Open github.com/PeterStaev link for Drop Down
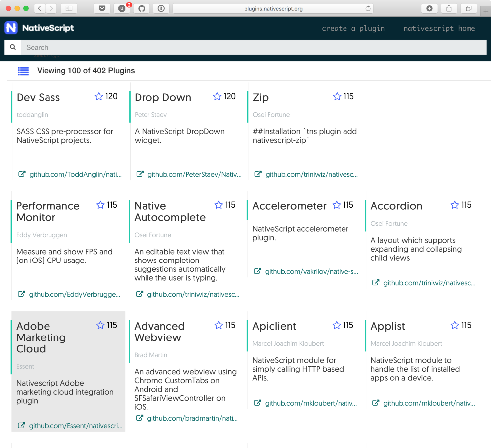The width and height of the screenshot is (491, 448). [x=194, y=174]
